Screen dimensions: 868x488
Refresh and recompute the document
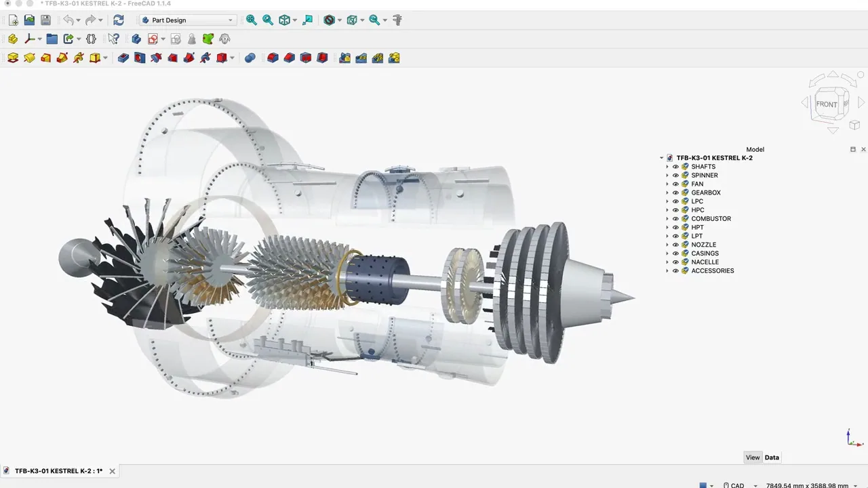[x=119, y=20]
